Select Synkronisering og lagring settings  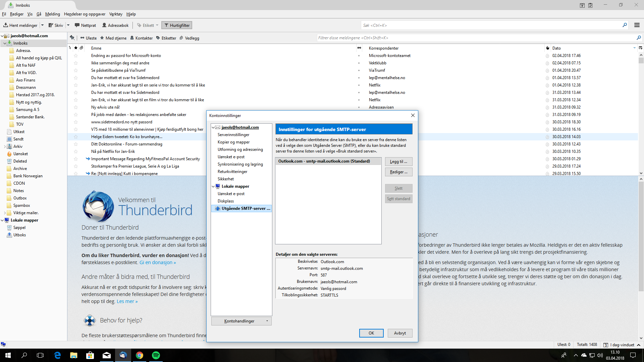[x=240, y=164]
